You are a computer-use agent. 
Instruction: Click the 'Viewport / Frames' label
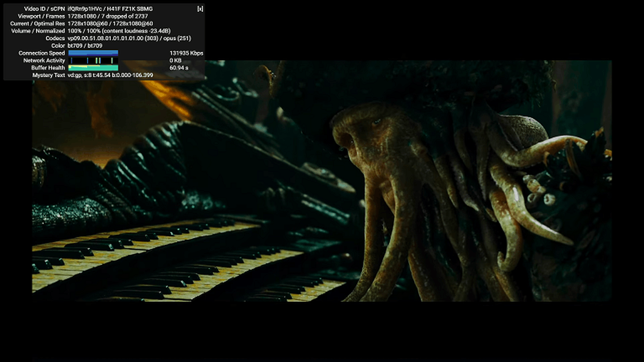tap(41, 16)
